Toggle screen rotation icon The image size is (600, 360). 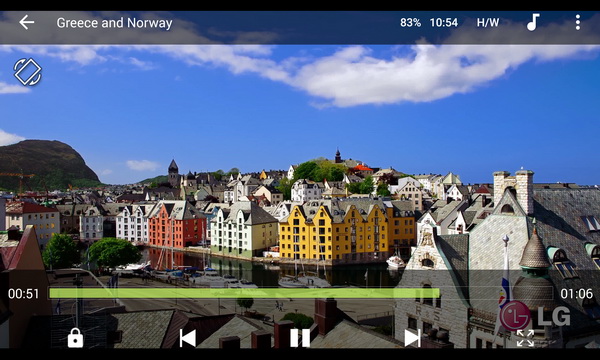click(28, 72)
